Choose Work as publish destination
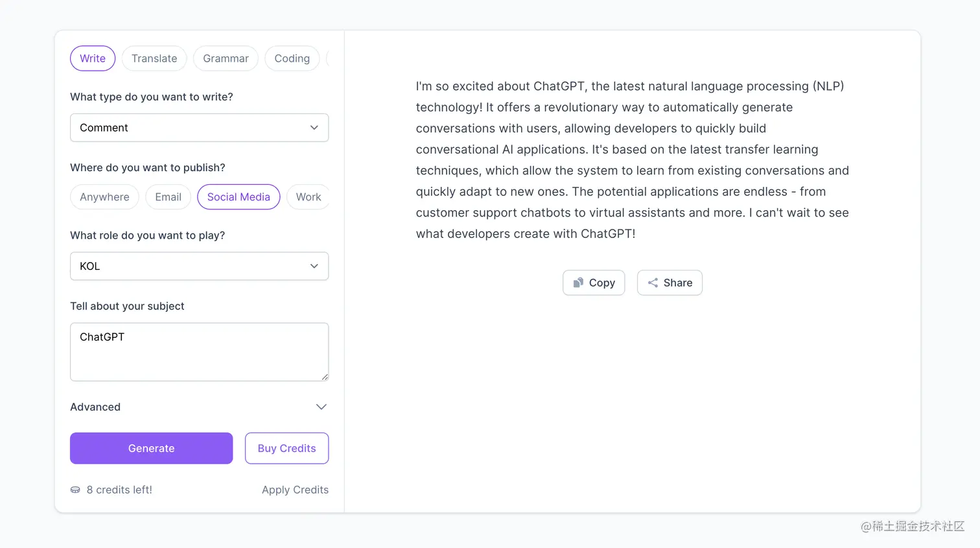This screenshot has width=980, height=548. (x=308, y=197)
